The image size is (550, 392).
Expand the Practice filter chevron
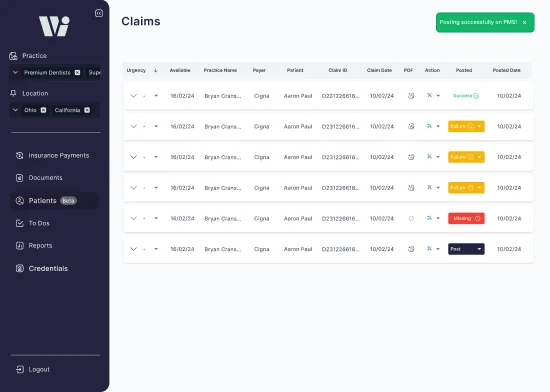pyautogui.click(x=15, y=73)
